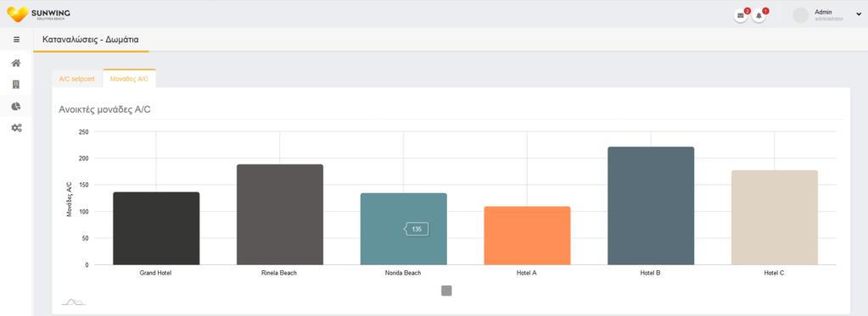
Task: Switch to the A/C setpoint tab
Action: pyautogui.click(x=77, y=79)
